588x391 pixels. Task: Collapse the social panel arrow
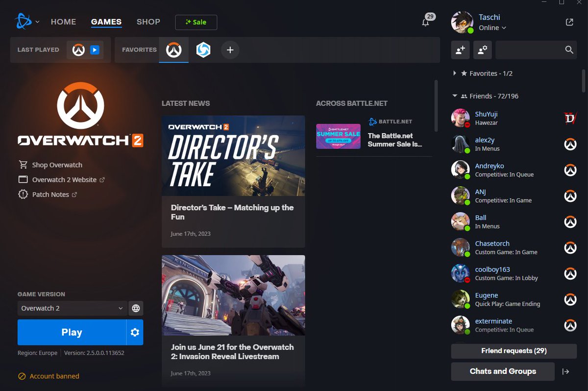click(x=565, y=371)
